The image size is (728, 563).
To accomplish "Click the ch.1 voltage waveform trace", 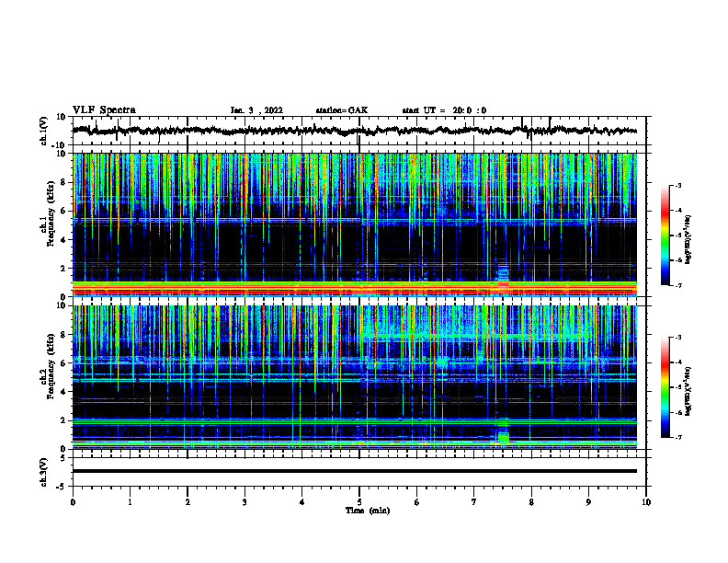I will [355, 131].
